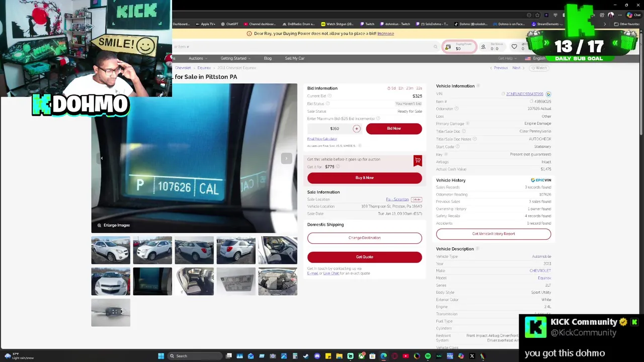Screen dimensions: 644x362
Task: Select the engine bay thumbnail
Action: point(278,282)
